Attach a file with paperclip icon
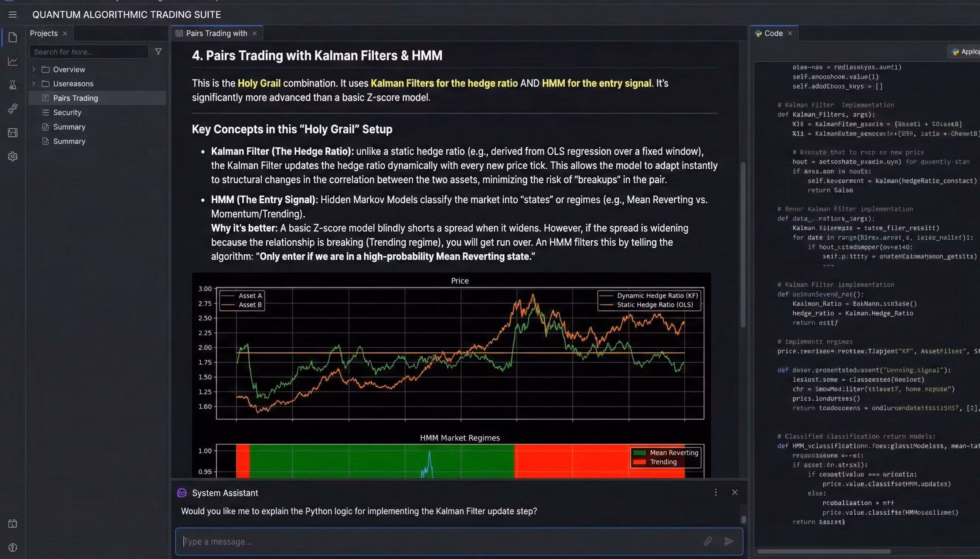 point(708,541)
